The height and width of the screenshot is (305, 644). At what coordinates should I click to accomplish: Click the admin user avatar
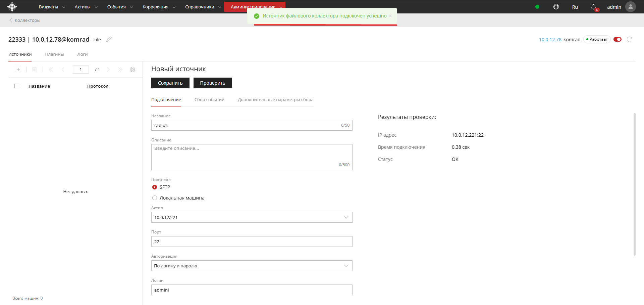click(x=631, y=7)
